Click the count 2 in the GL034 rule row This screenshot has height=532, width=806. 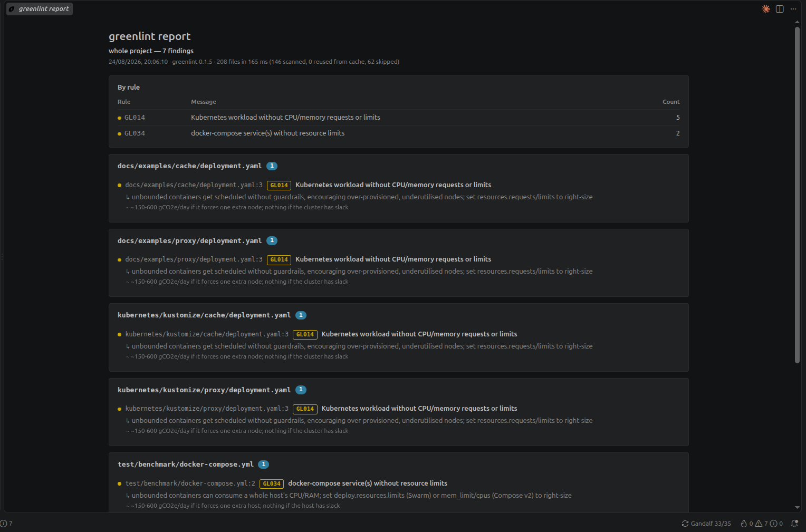pyautogui.click(x=678, y=133)
